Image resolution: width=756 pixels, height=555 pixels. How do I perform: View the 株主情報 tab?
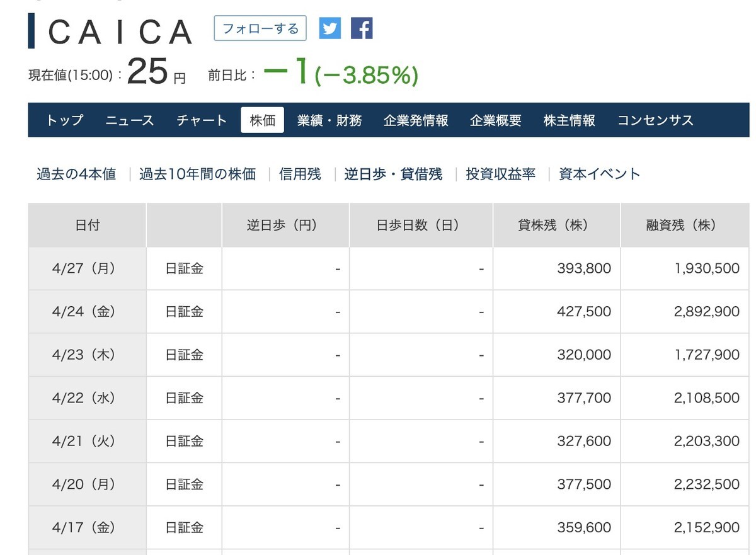(x=570, y=120)
